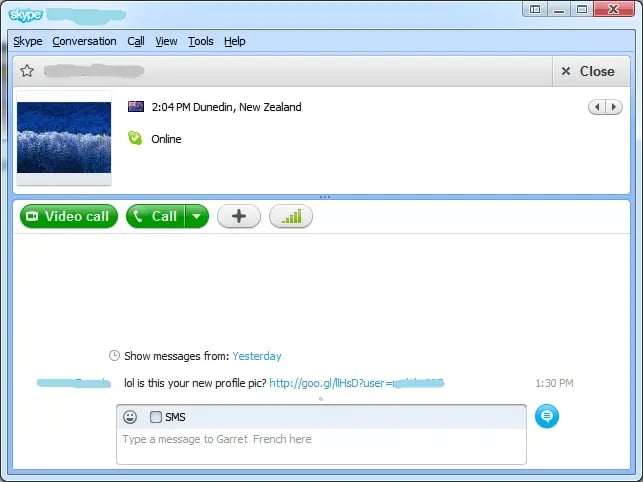
Task: Click the favorite star icon
Action: pos(27,71)
